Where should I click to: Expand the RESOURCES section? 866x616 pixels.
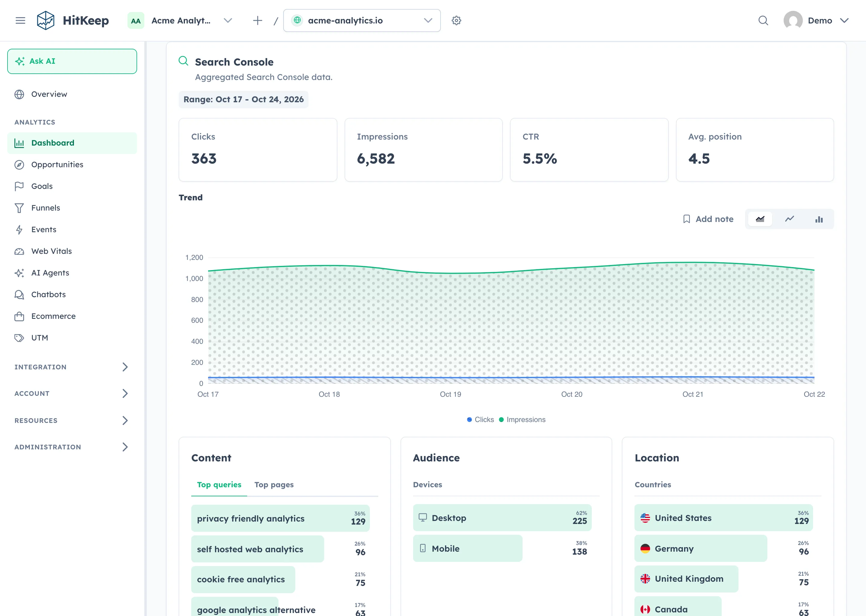pyautogui.click(x=72, y=420)
